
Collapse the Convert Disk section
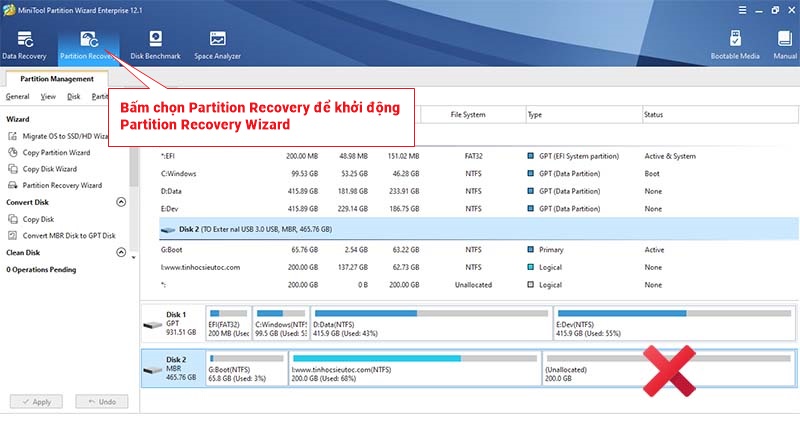pos(121,202)
